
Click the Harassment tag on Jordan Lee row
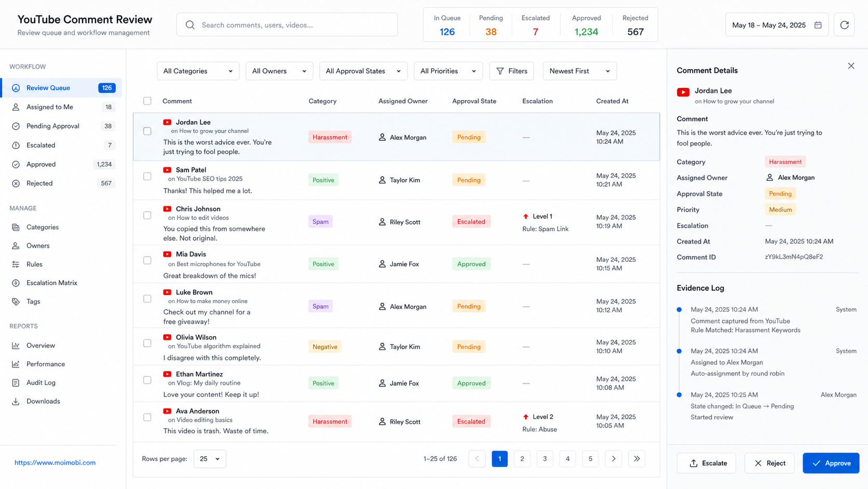click(x=330, y=137)
